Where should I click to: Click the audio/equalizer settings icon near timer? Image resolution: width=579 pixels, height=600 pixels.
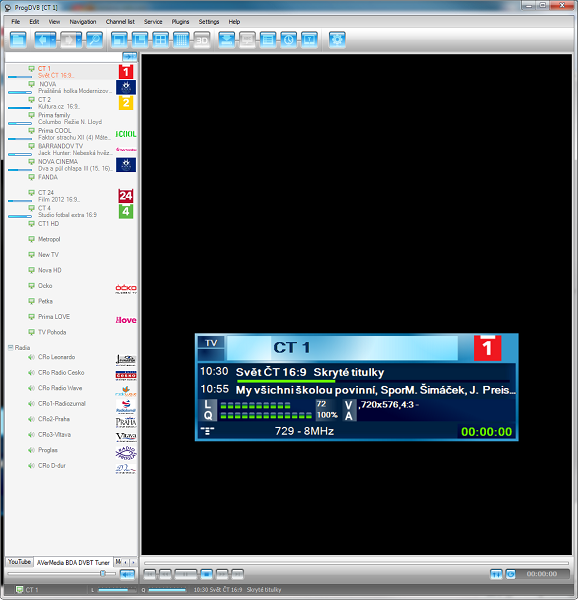pos(496,574)
